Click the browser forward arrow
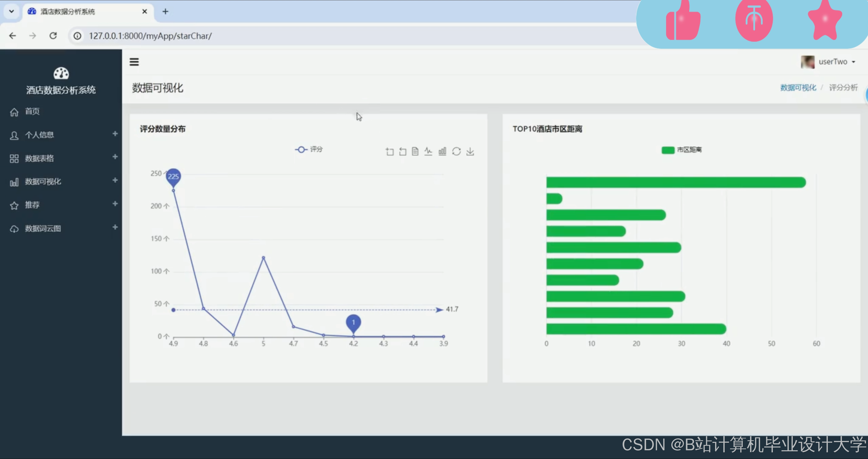The width and height of the screenshot is (868, 459). tap(33, 36)
